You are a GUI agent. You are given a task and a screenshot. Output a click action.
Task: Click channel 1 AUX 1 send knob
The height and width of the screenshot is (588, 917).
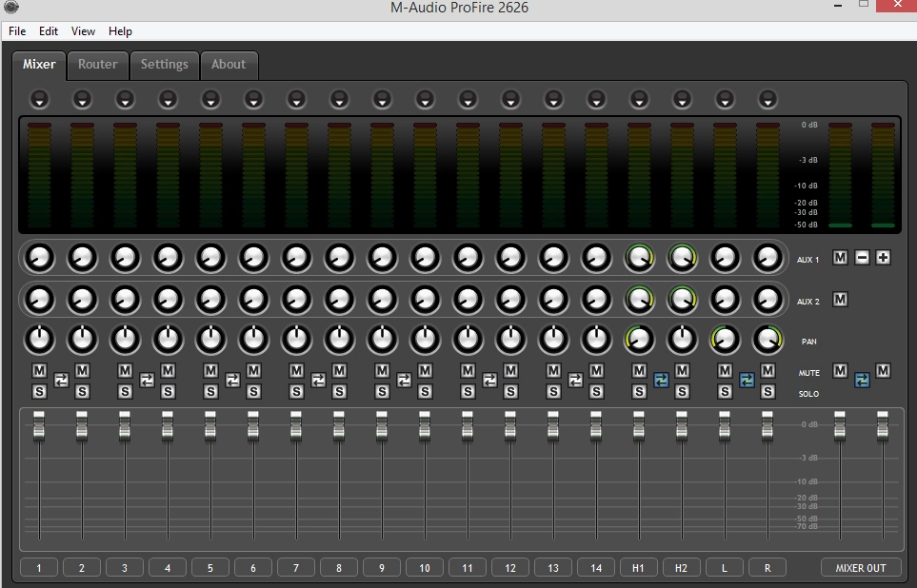[40, 258]
